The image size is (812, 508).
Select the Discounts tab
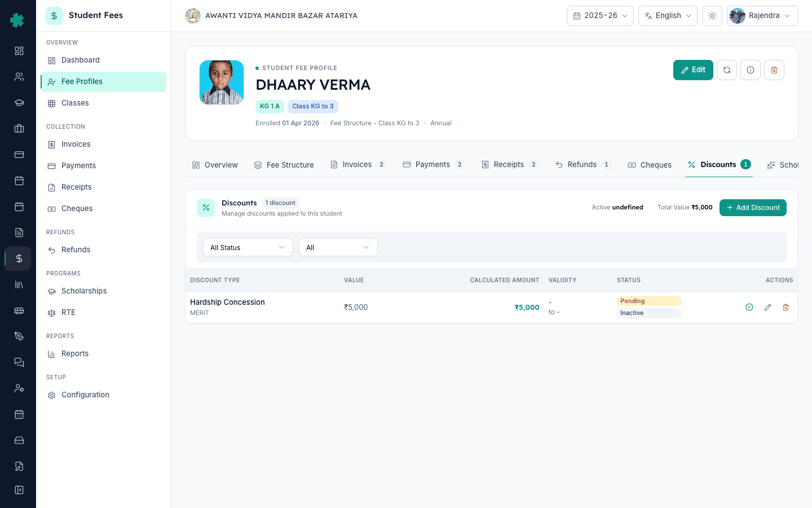click(x=719, y=165)
